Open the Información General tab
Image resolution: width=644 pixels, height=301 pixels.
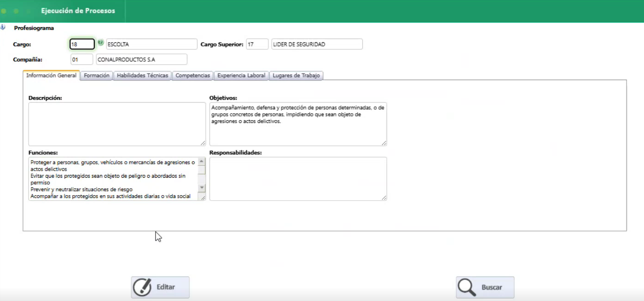coord(52,75)
